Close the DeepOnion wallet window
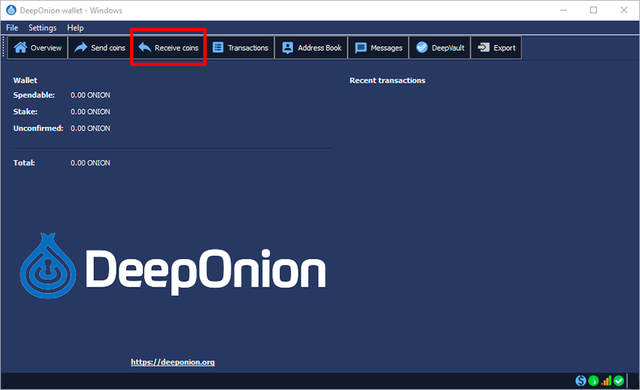This screenshot has width=640, height=390. 624,10
